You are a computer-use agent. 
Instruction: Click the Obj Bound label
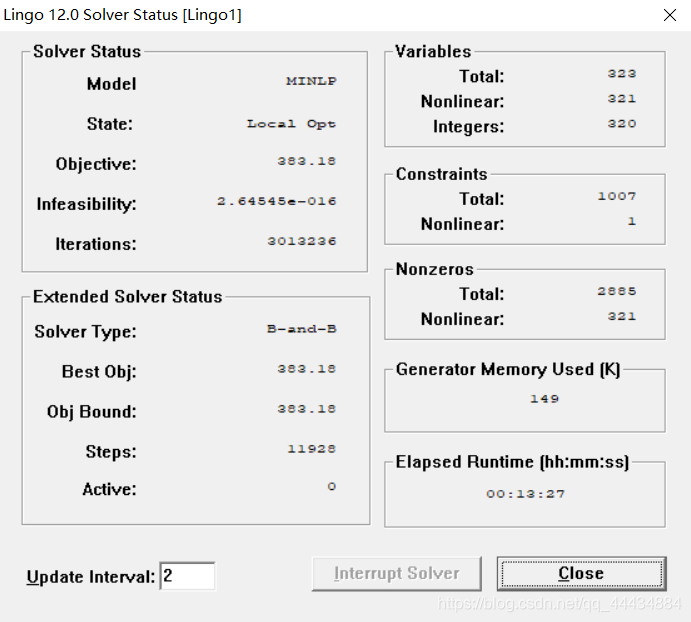pyautogui.click(x=92, y=412)
